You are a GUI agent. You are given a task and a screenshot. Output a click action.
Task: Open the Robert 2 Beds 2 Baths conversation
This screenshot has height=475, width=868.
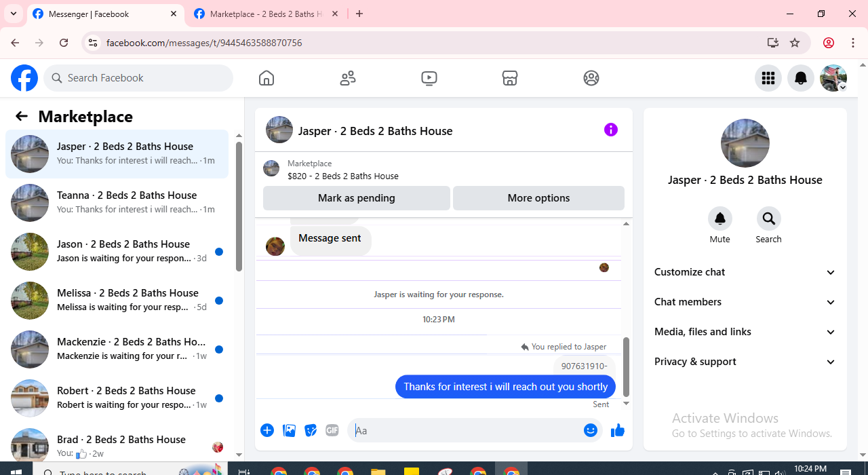click(117, 398)
